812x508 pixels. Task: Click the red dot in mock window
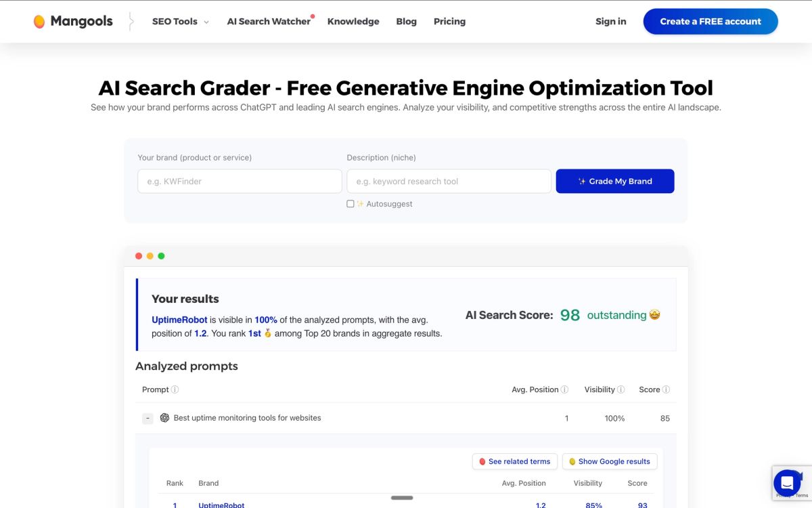coord(139,256)
